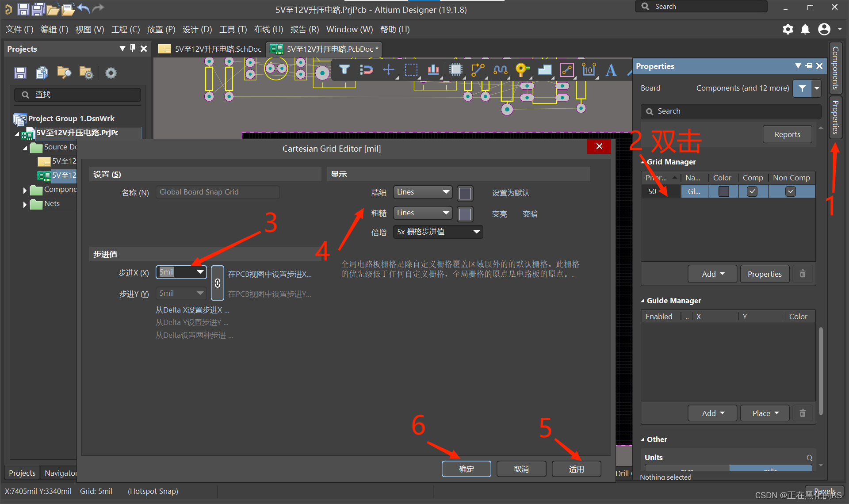Viewport: 849px width, 504px height.
Task: Switch to the SchDoc document tab
Action: click(210, 49)
